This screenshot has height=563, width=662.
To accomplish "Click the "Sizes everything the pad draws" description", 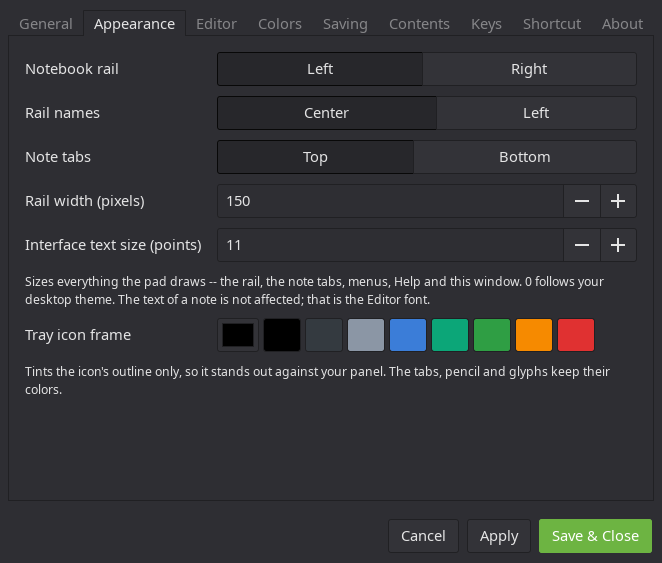I will point(315,290).
